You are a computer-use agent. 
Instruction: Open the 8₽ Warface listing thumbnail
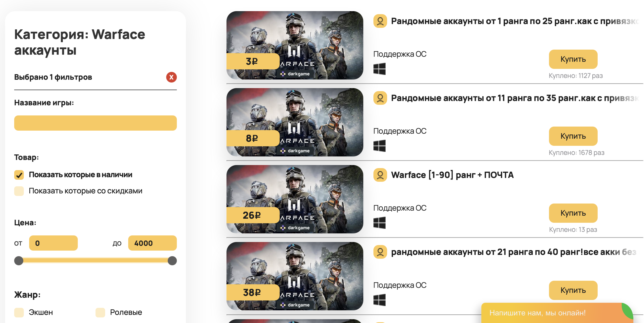pos(295,122)
